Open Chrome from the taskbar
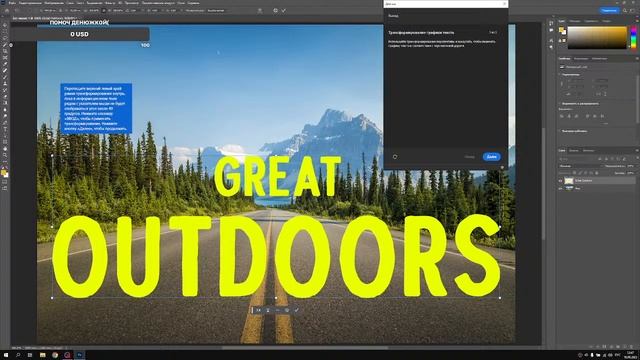Screen dimensions: 640x360 tap(55, 355)
